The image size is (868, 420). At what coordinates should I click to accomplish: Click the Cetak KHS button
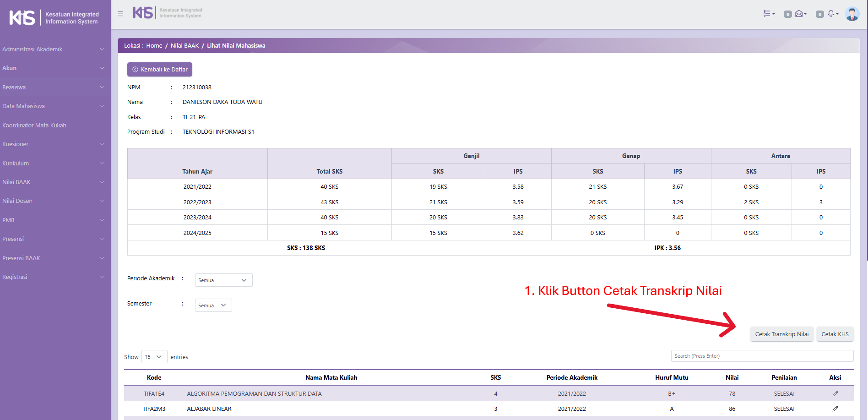[x=835, y=334]
